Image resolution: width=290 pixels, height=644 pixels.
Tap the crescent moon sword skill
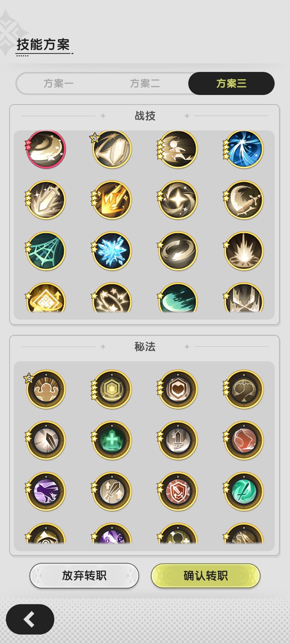(244, 200)
